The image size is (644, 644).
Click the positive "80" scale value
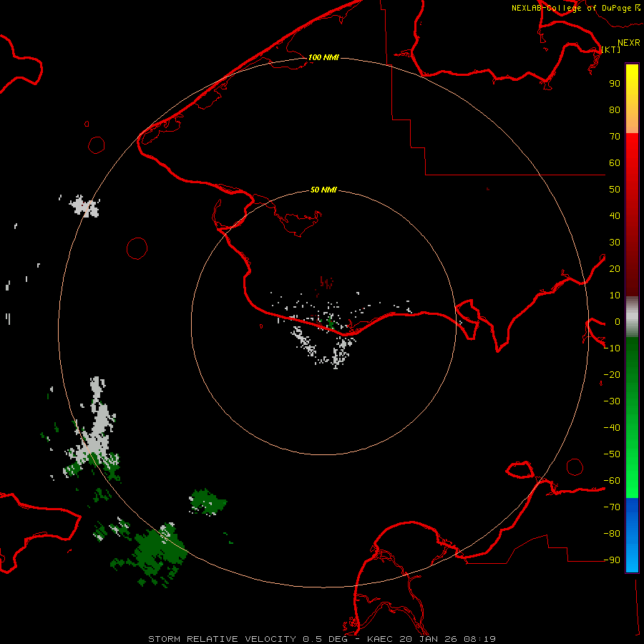coord(615,110)
